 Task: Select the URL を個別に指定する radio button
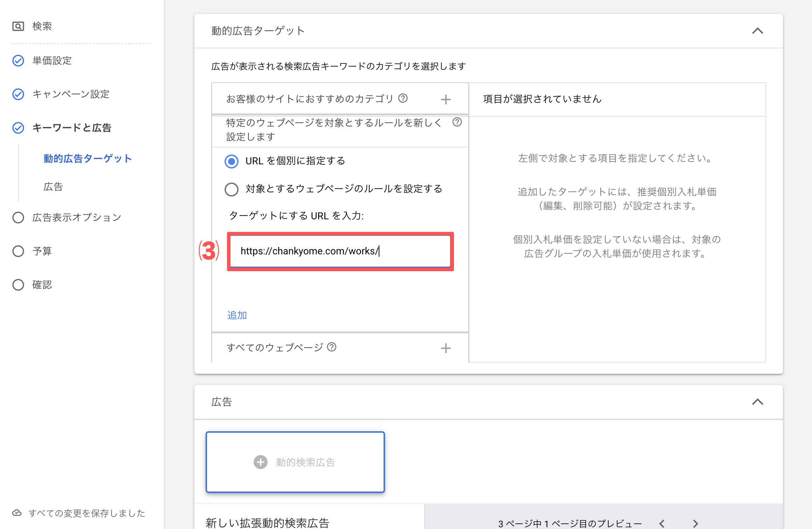click(232, 161)
